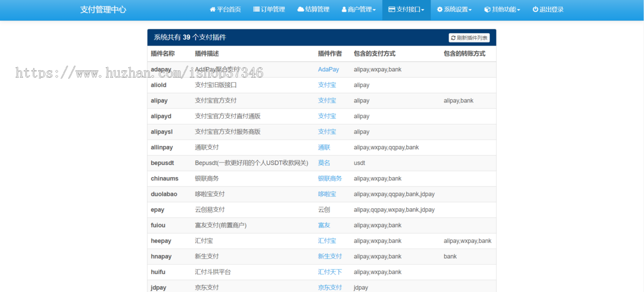
Task: Open the 银联商务 author link
Action: pyautogui.click(x=330, y=178)
